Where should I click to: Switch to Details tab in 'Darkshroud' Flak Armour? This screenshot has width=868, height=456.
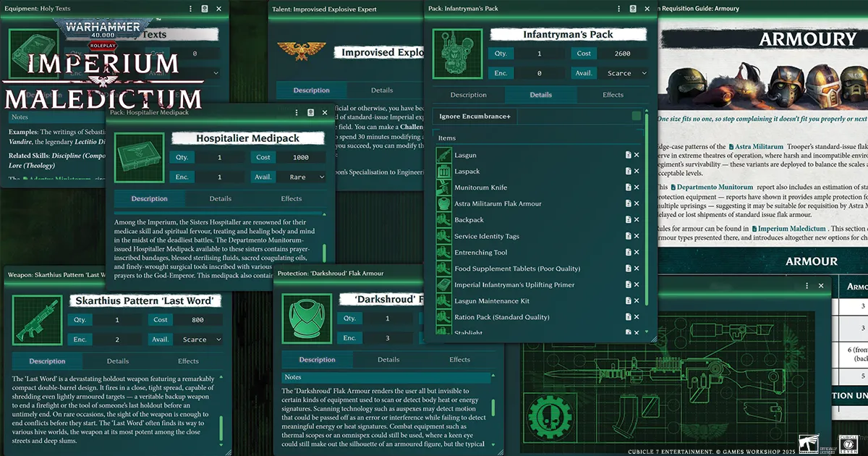click(388, 360)
